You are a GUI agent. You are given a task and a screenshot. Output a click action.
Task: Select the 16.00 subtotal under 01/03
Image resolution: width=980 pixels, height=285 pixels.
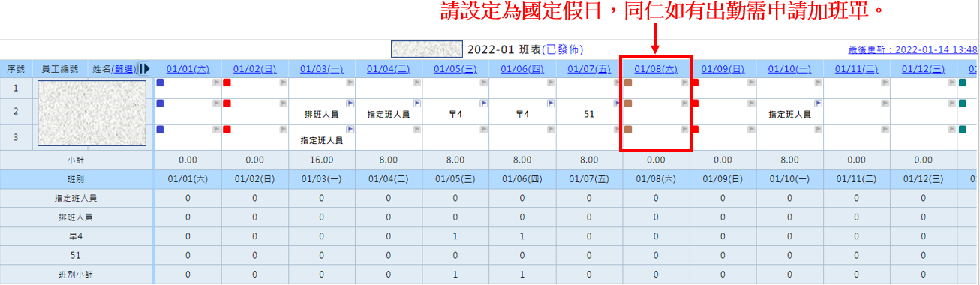coord(321,160)
